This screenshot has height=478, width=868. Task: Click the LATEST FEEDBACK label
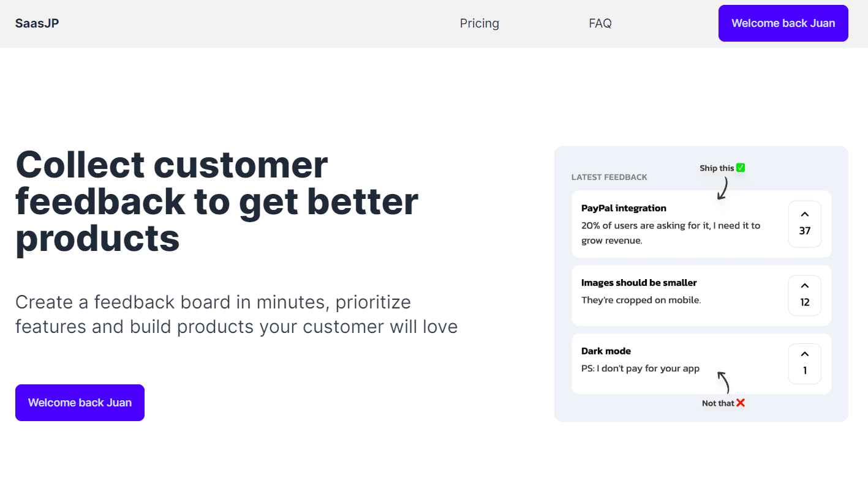[609, 177]
